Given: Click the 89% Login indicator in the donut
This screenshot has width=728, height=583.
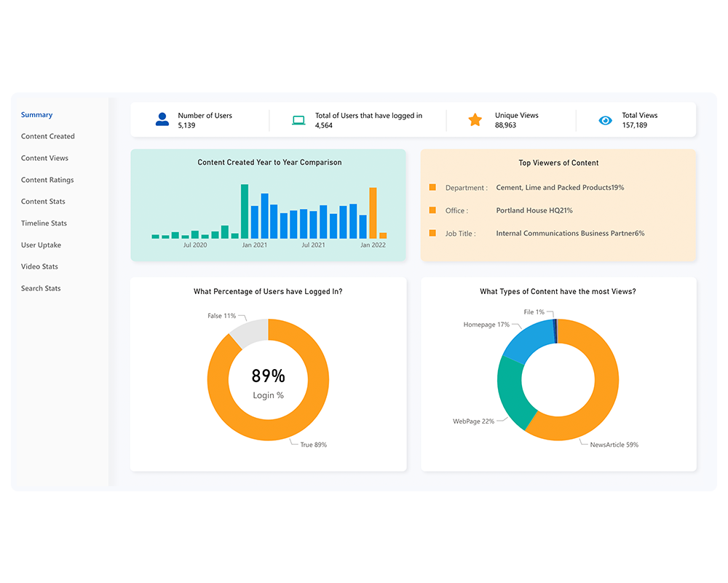Looking at the screenshot, I should tap(268, 373).
